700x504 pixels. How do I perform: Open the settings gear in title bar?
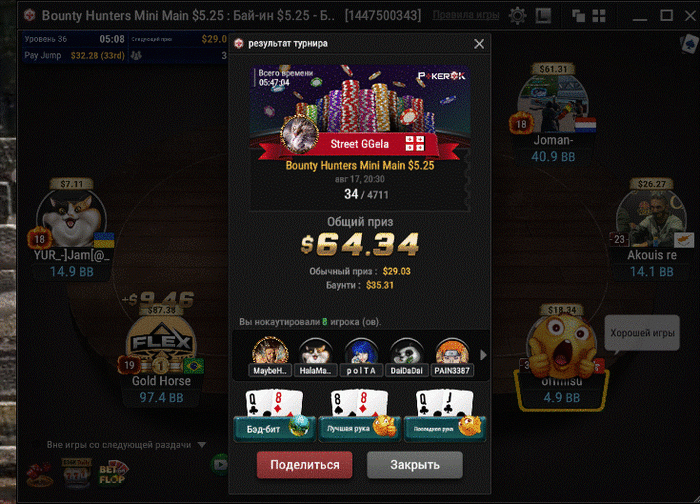tap(517, 16)
